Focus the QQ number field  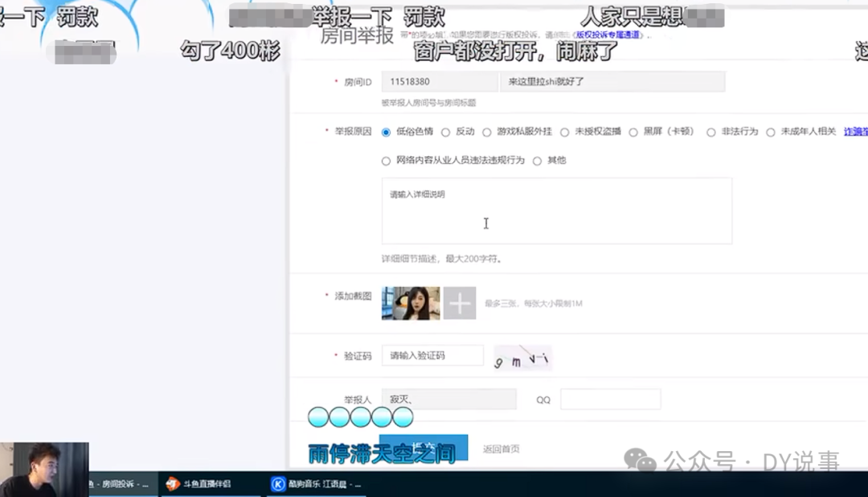611,399
